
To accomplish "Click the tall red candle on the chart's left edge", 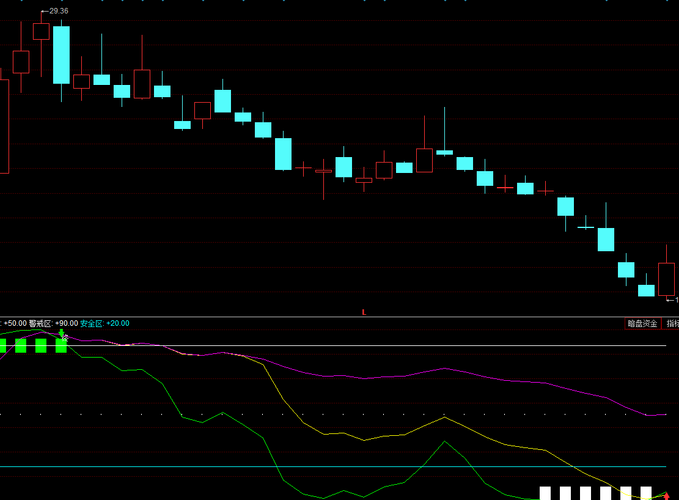I will [x=3, y=125].
